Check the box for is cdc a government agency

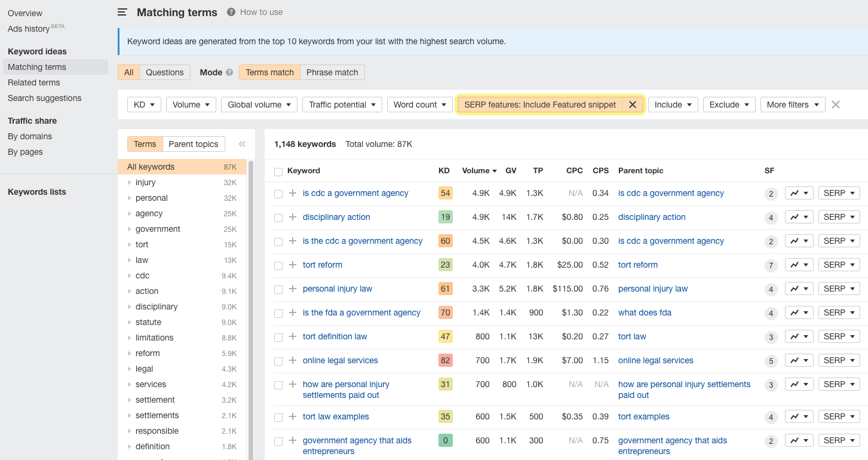click(278, 193)
